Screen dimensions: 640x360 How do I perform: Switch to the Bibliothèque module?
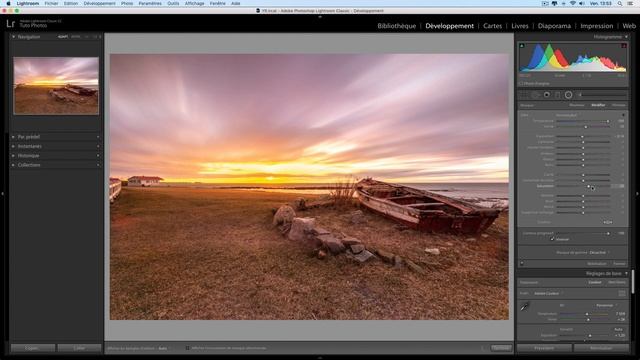(396, 26)
